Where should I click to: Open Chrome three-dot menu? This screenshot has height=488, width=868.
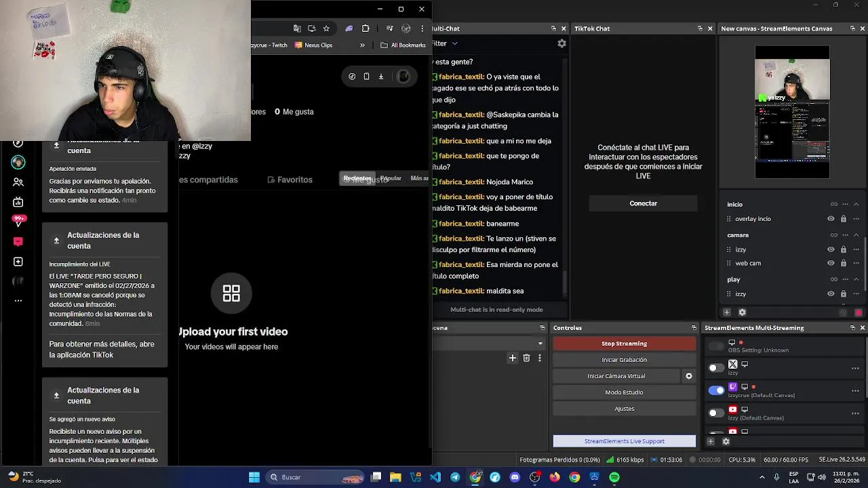pyautogui.click(x=422, y=28)
